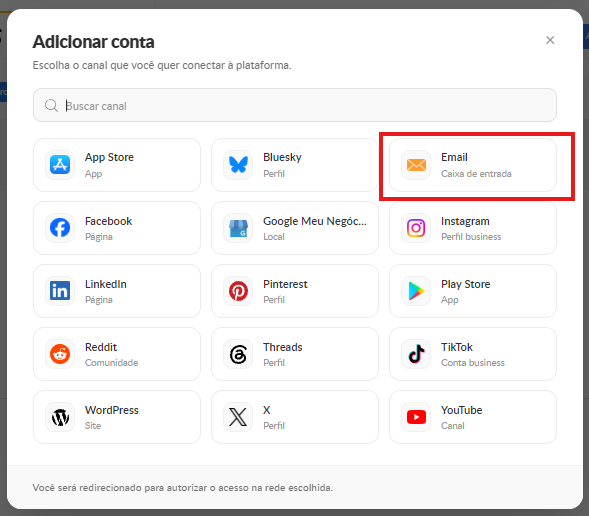
Task: Choose the X Perfil title text
Action: tap(266, 410)
